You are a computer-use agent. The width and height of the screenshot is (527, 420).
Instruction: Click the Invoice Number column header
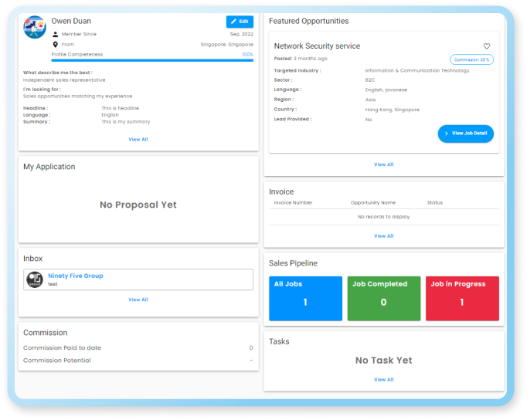click(x=293, y=203)
